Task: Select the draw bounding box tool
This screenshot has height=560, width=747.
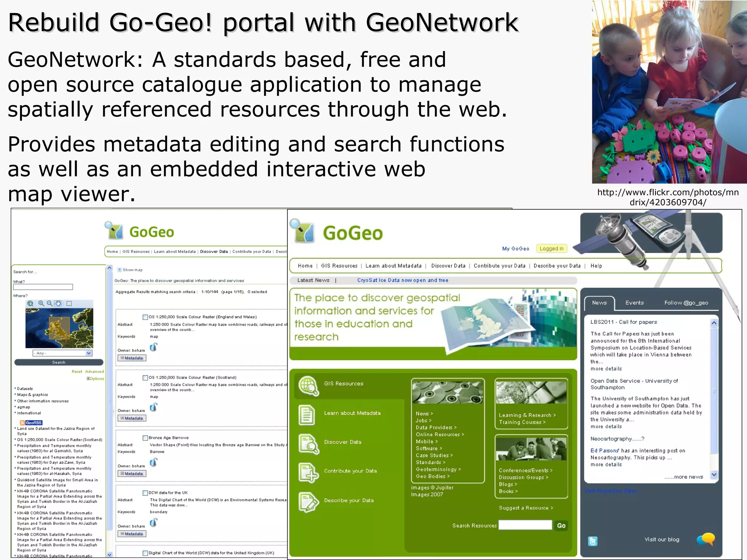Action: 69,303
